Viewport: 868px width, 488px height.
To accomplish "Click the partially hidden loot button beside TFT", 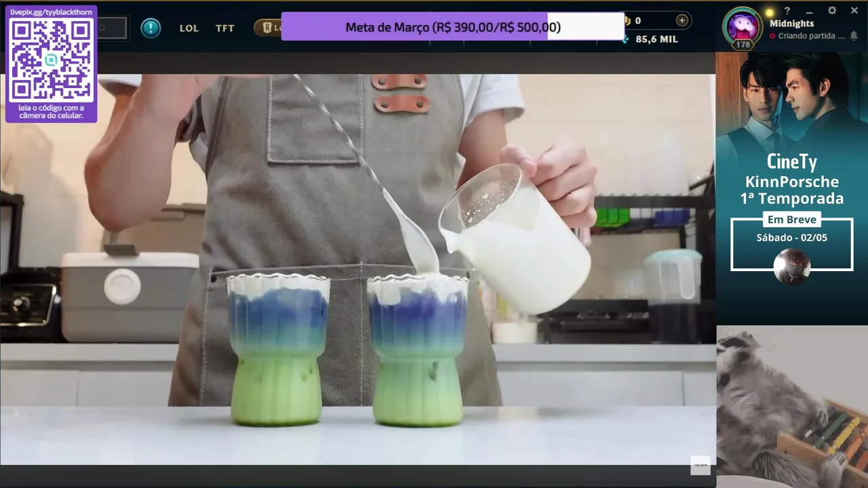I will pos(268,28).
